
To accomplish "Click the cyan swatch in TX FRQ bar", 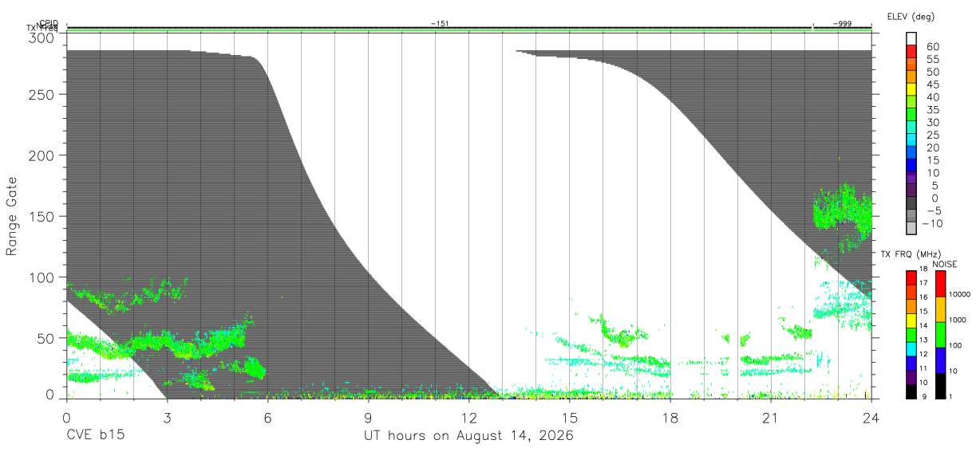I will [x=911, y=348].
